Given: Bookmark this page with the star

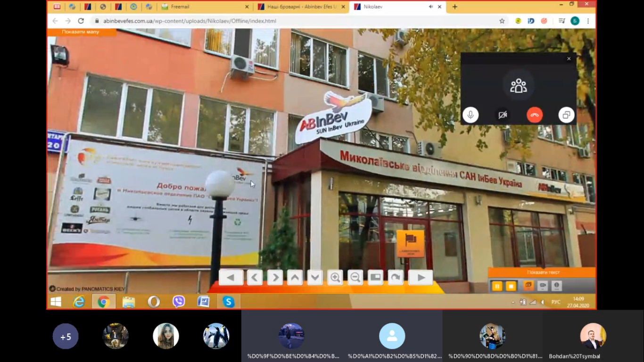Looking at the screenshot, I should 502,21.
